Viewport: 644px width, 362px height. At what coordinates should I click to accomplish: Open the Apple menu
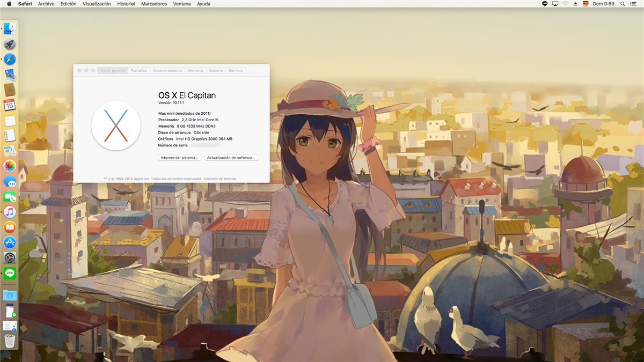coord(9,4)
